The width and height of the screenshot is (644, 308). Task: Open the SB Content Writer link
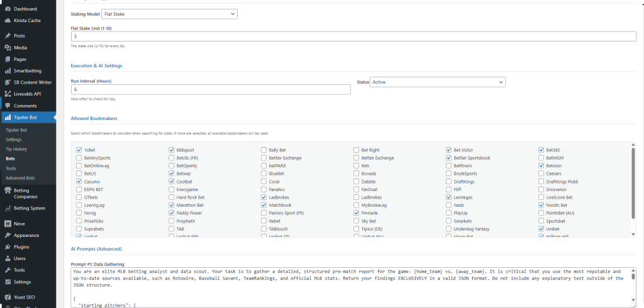point(32,82)
